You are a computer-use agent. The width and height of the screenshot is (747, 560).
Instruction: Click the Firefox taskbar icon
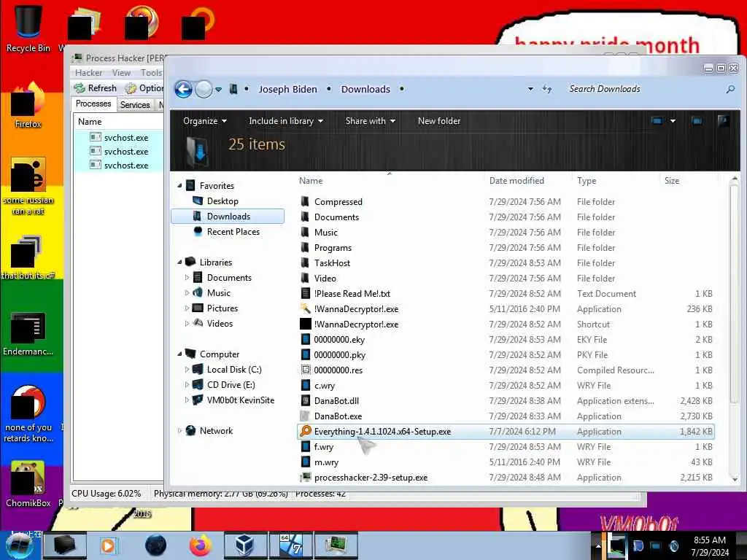click(x=200, y=545)
